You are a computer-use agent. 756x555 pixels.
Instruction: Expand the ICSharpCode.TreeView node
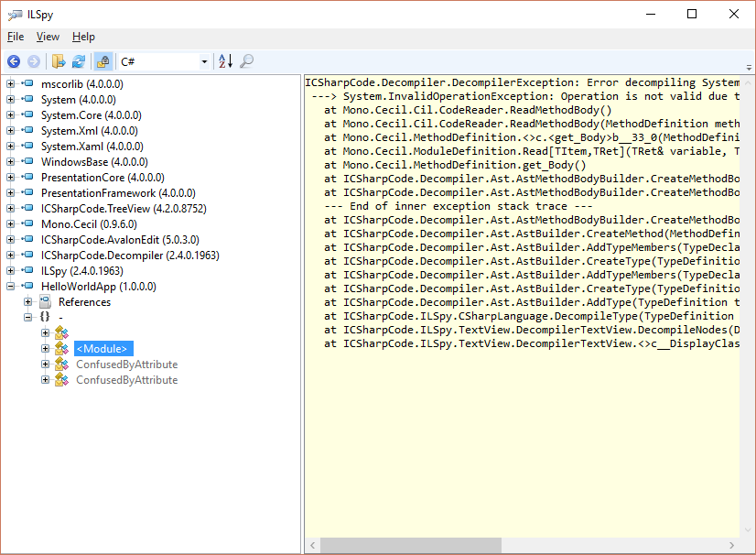(11, 209)
